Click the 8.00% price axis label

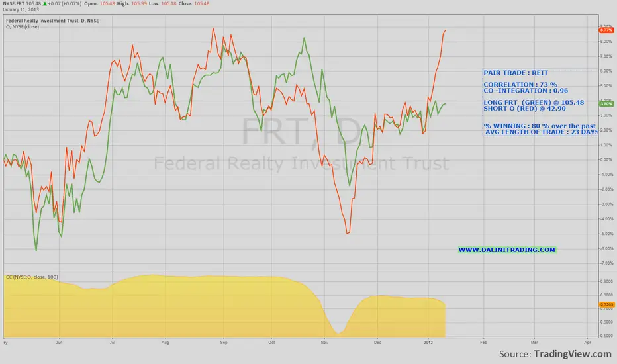[x=606, y=41]
